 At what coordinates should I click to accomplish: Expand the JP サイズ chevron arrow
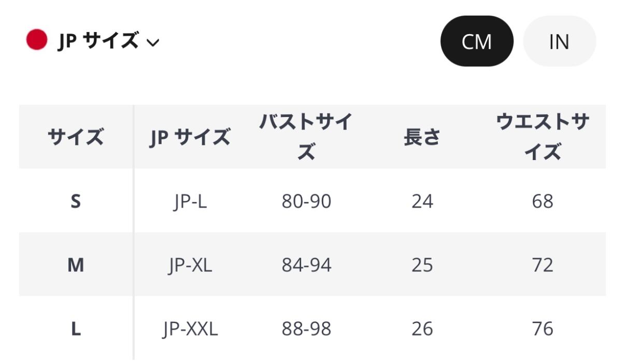[153, 42]
